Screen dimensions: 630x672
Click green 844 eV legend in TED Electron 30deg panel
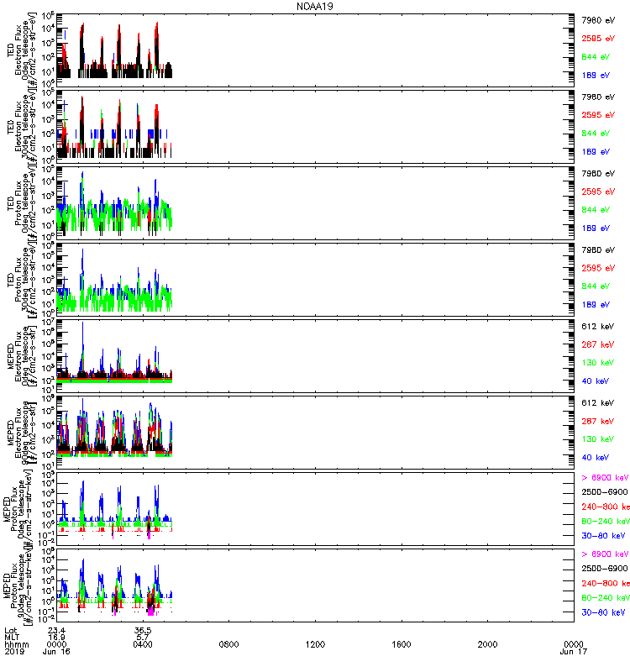tap(596, 134)
